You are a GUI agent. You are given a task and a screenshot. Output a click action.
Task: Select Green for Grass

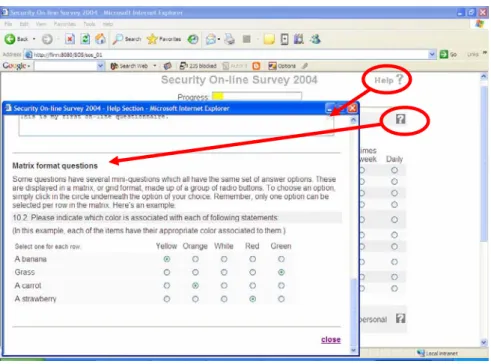pos(281,272)
